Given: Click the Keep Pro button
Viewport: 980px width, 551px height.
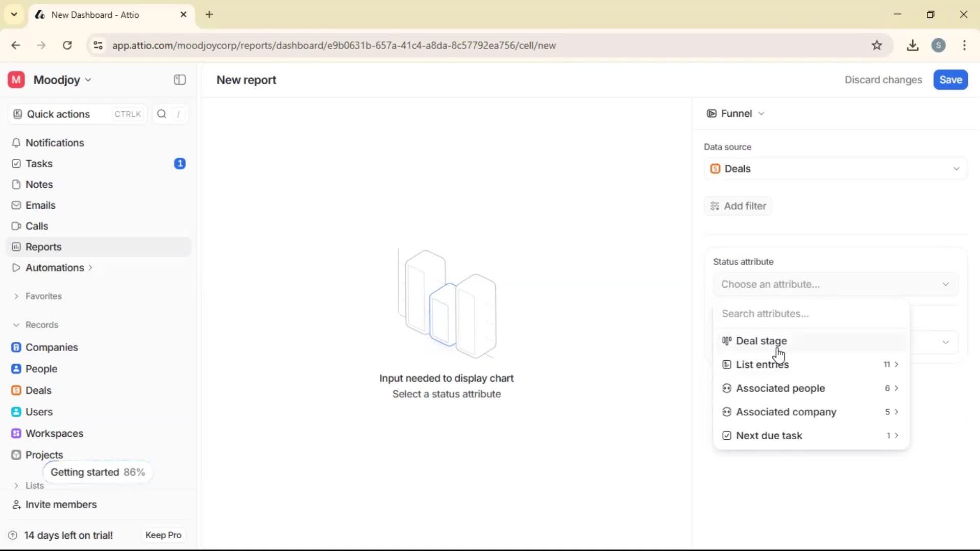Looking at the screenshot, I should [163, 535].
